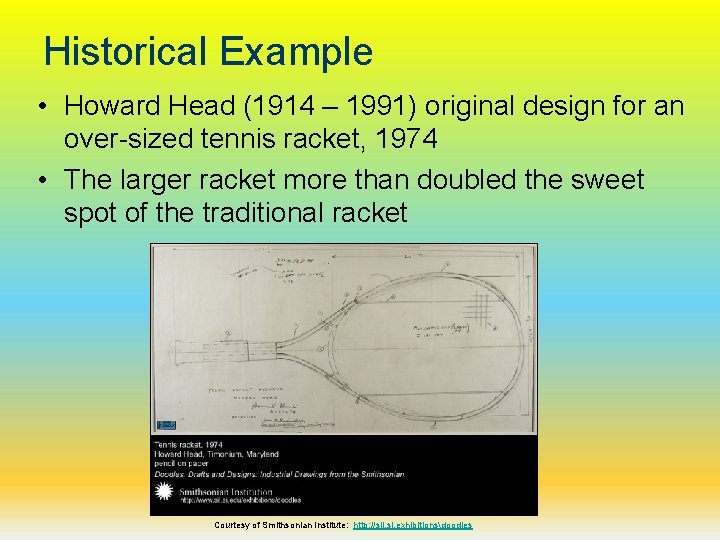The image size is (720, 540).
Task: Click the URL text beneath Smithsonian Institution logo
Action: [241, 500]
